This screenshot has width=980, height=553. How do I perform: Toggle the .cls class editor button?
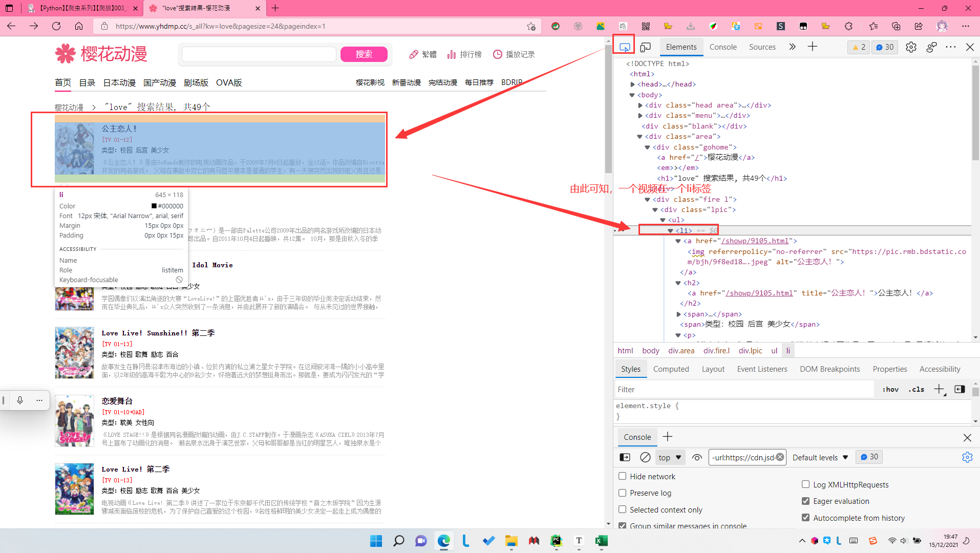click(917, 390)
